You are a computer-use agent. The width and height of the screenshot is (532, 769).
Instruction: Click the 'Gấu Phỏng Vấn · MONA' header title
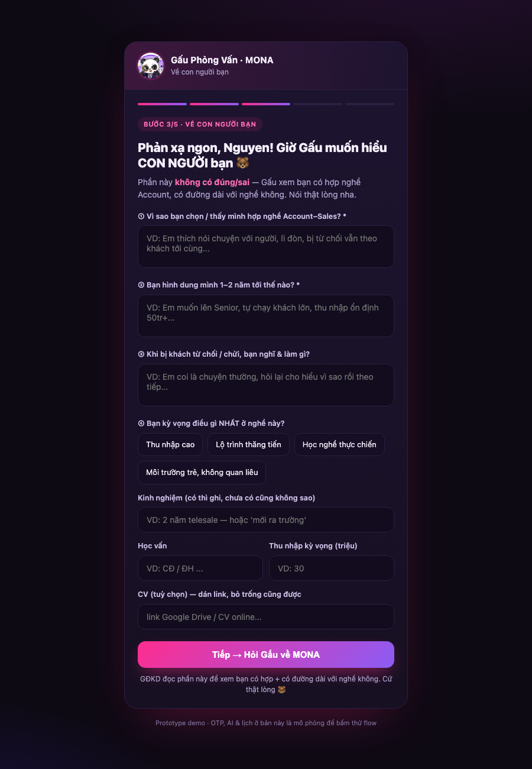tap(222, 60)
